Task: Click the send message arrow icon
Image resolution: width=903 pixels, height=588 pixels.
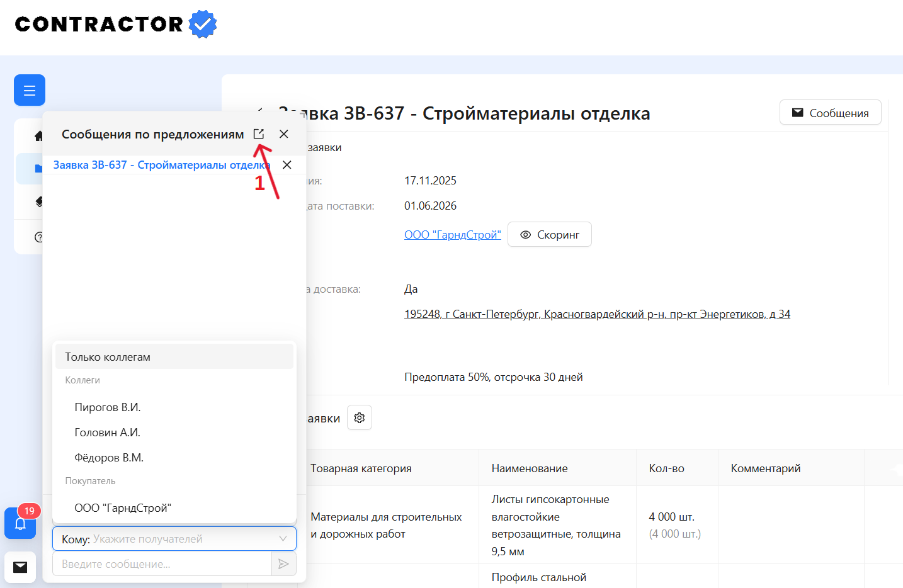Action: [x=284, y=564]
